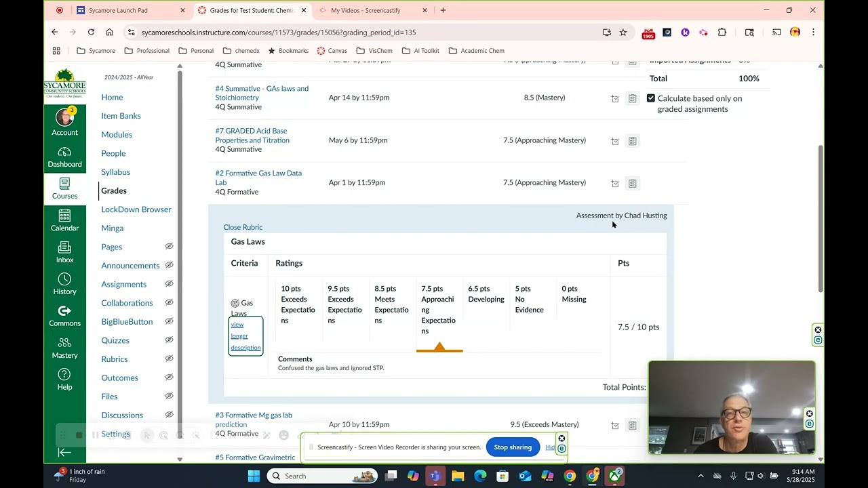The height and width of the screenshot is (488, 868).
Task: Select the Pages hidden-from-students eye icon
Action: click(x=169, y=247)
